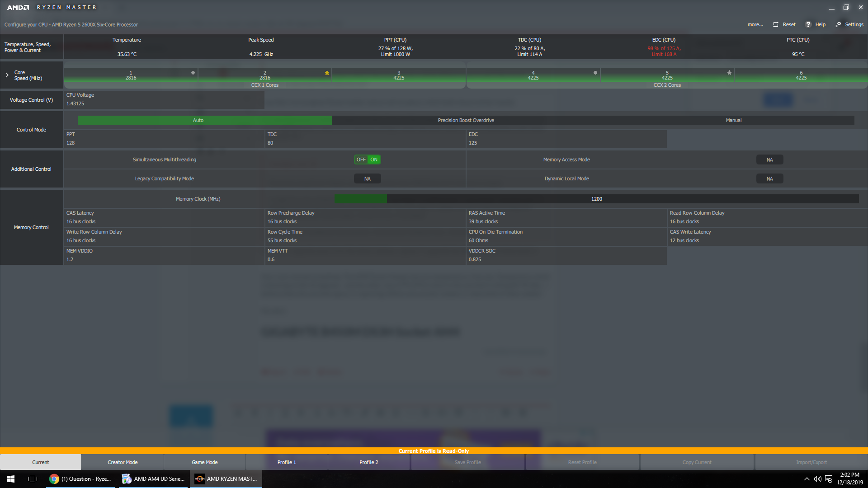The image size is (868, 488).
Task: Click the Write Row-Column Delay field
Action: coord(164,236)
